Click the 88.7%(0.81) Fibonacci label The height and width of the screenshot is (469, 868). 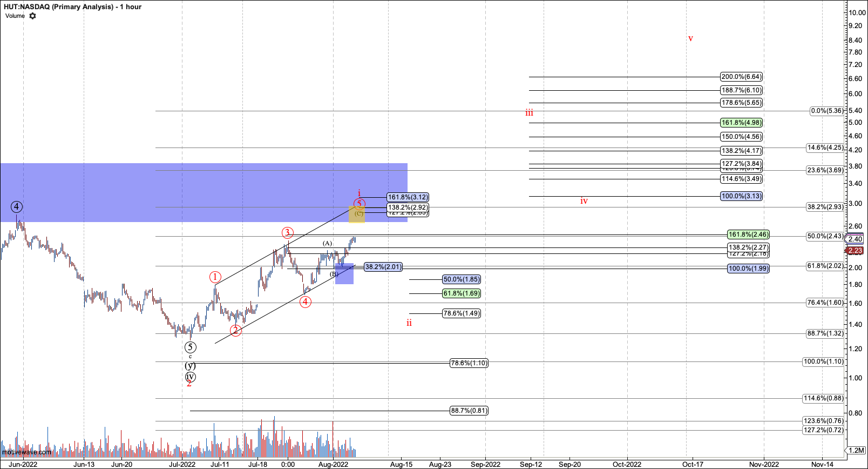coord(469,411)
